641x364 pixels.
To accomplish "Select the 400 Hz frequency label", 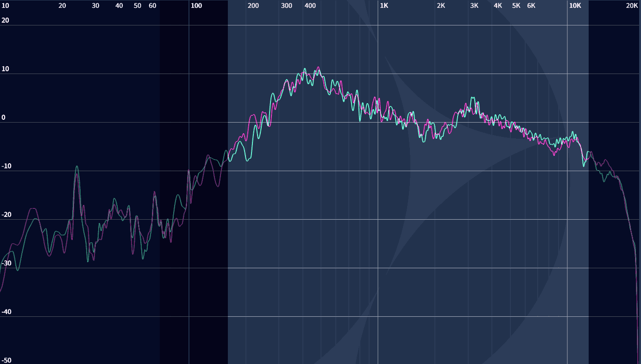I will pyautogui.click(x=310, y=6).
